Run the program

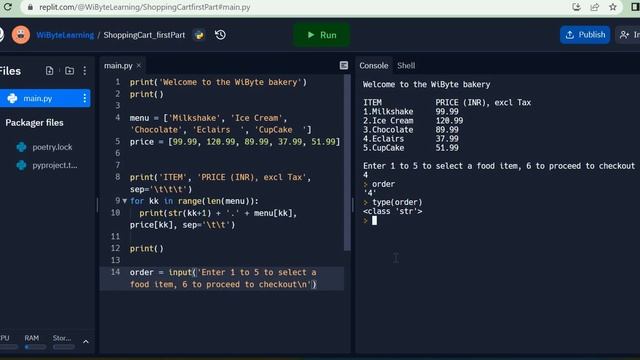pyautogui.click(x=322, y=35)
